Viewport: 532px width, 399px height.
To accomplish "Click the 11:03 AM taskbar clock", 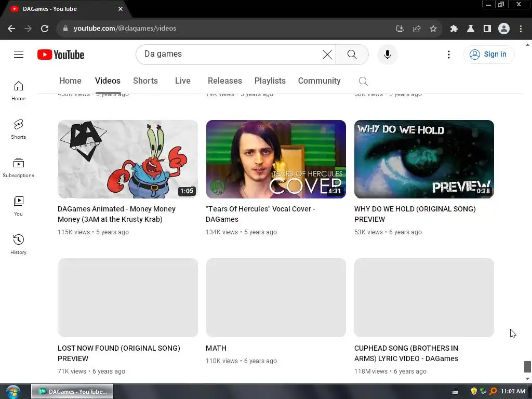I will coord(513,392).
